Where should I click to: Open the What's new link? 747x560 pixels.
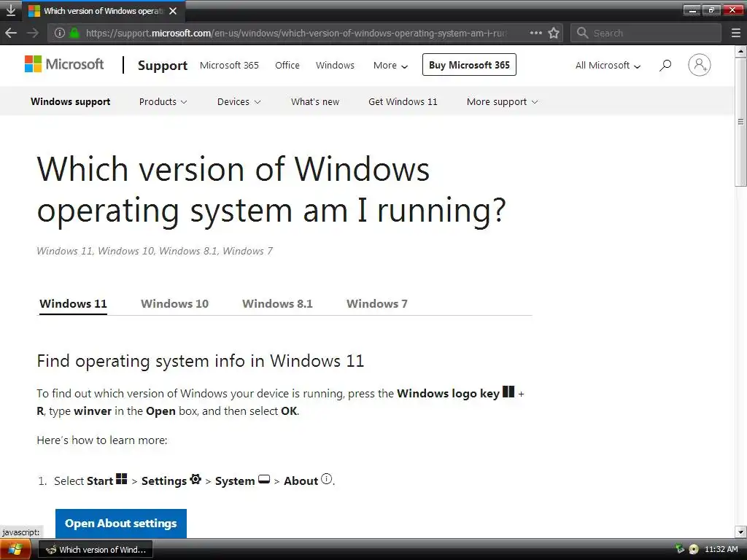(315, 101)
